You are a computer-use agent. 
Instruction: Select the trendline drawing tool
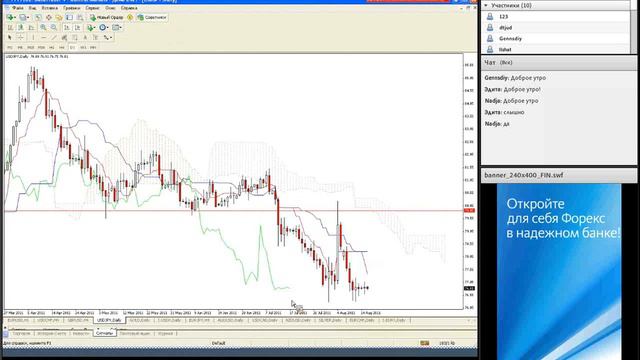point(53,37)
